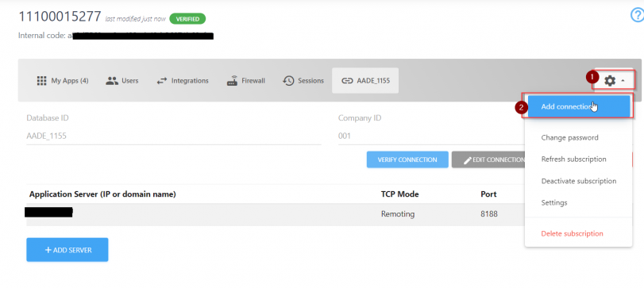
Task: Click the ADD SERVER button
Action: coord(67,250)
